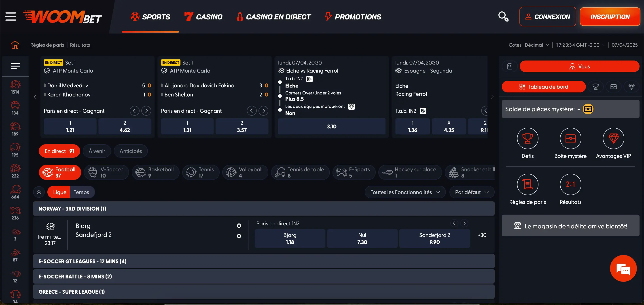Switch to the Casino tab

coord(203,17)
